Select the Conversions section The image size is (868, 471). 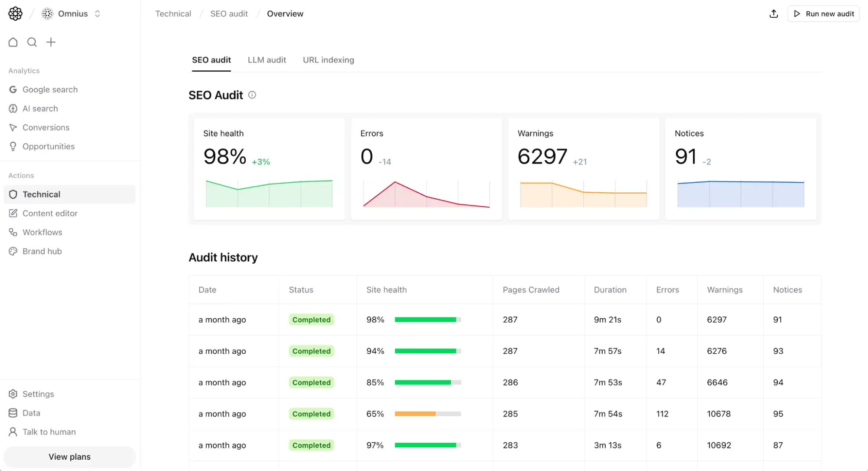(46, 127)
